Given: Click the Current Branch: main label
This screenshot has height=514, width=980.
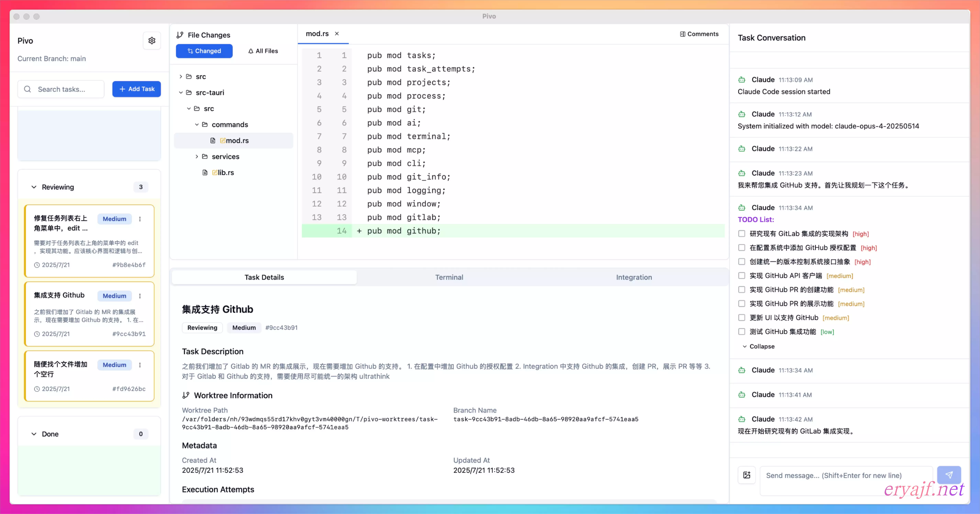Looking at the screenshot, I should pos(52,59).
